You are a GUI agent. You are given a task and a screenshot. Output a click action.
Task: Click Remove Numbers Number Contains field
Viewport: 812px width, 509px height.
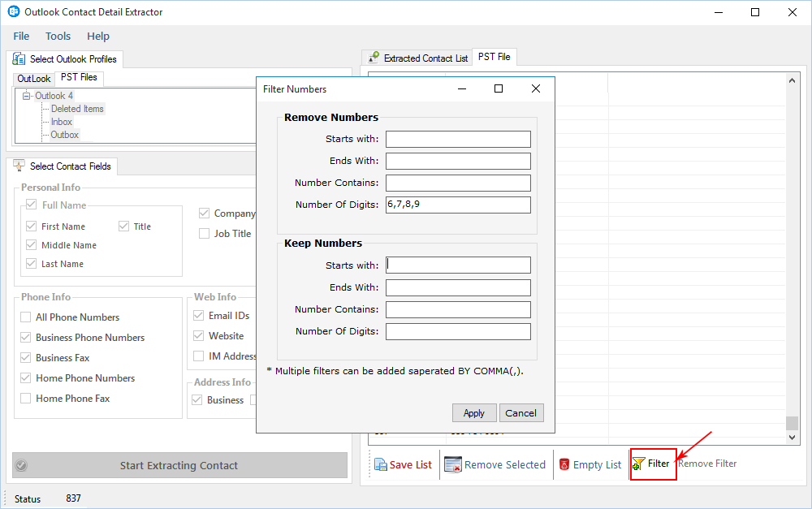point(458,183)
